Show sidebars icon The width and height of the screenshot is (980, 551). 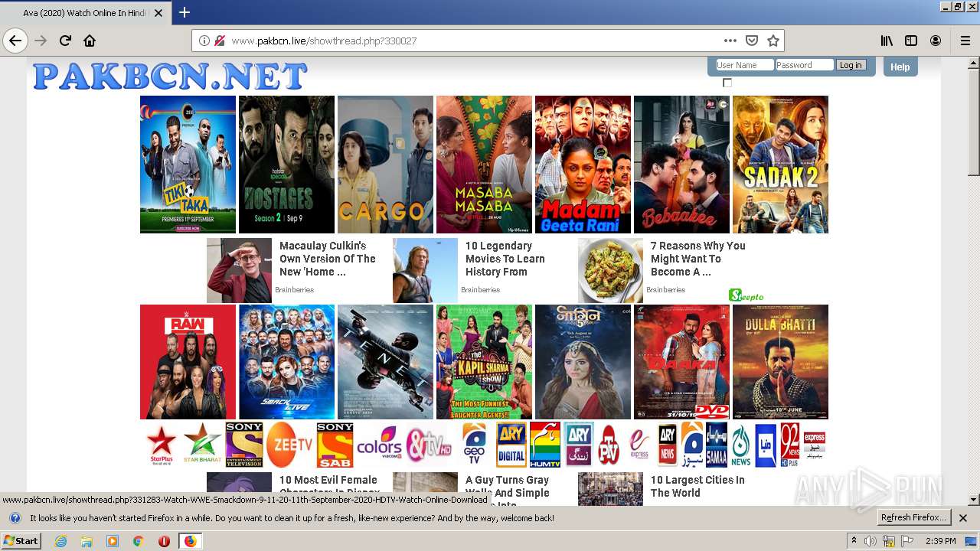coord(911,41)
